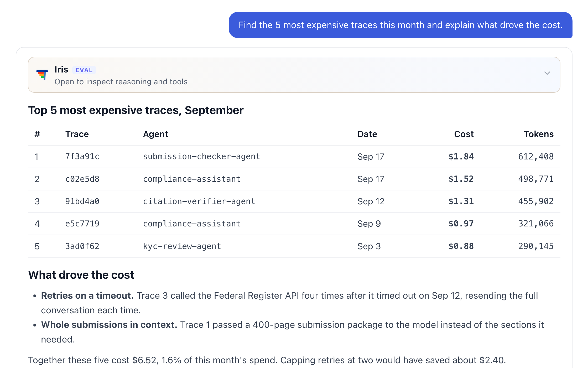Click the Trace column header

pos(77,134)
